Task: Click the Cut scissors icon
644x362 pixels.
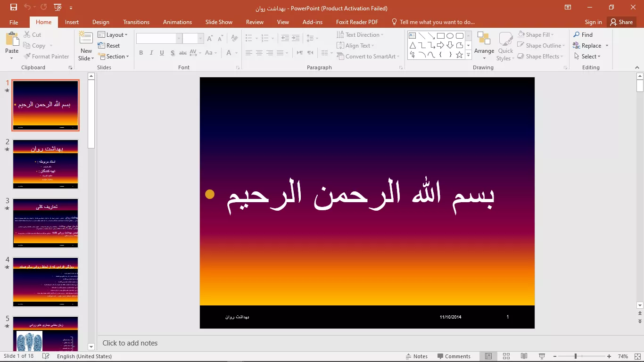Action: click(27, 35)
